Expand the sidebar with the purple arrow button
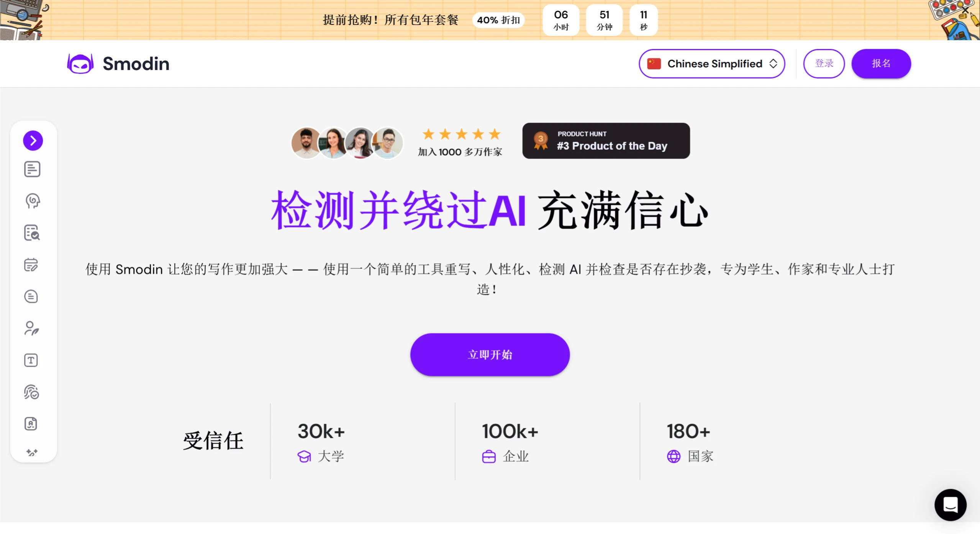Viewport: 980px width, 534px height. coord(33,141)
